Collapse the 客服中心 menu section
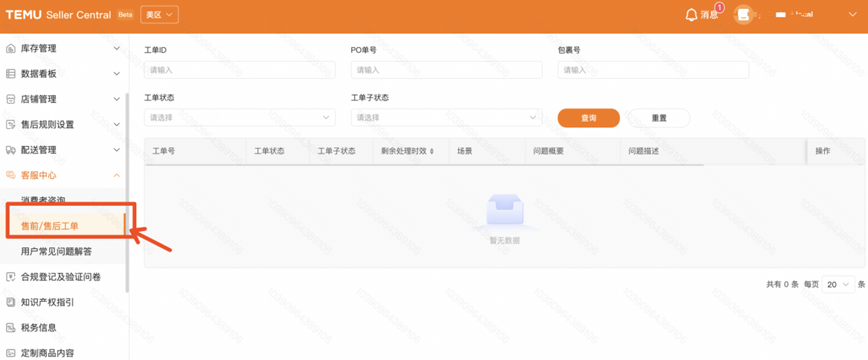 click(116, 175)
